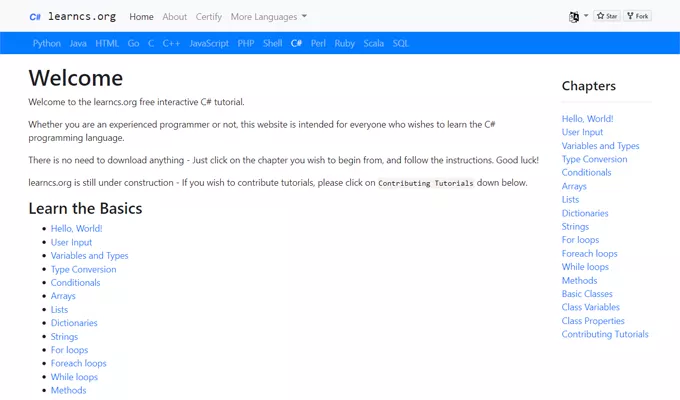Open Conditionals in Chapters sidebar
Screen dimensions: 680x400
[586, 173]
